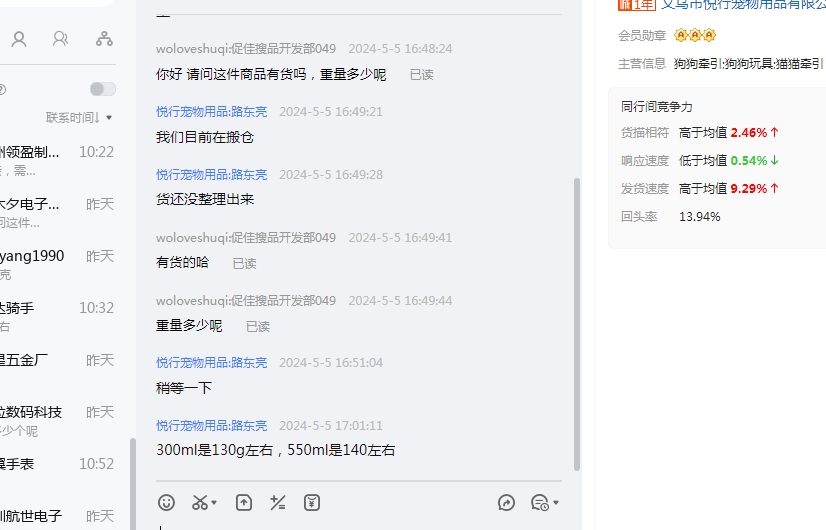The height and width of the screenshot is (530, 826).
Task: Expand the screenshot tool dropdown arrow
Action: pyautogui.click(x=214, y=503)
